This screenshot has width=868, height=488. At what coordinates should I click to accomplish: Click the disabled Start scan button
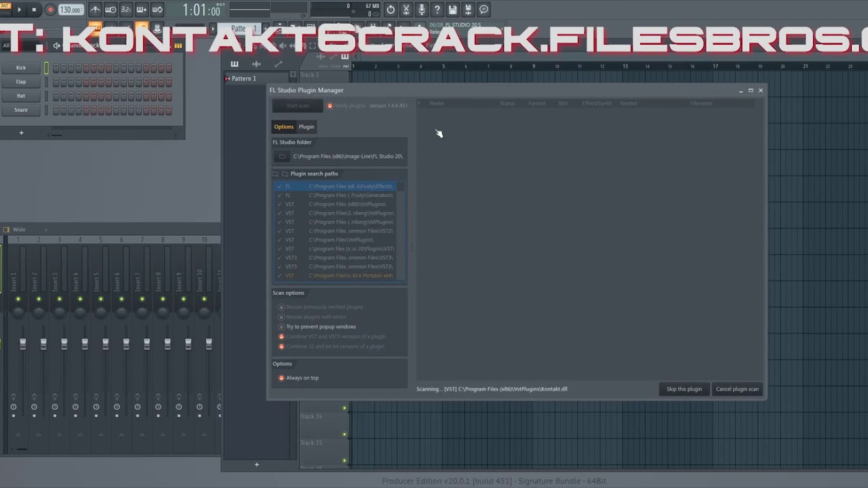pos(298,106)
